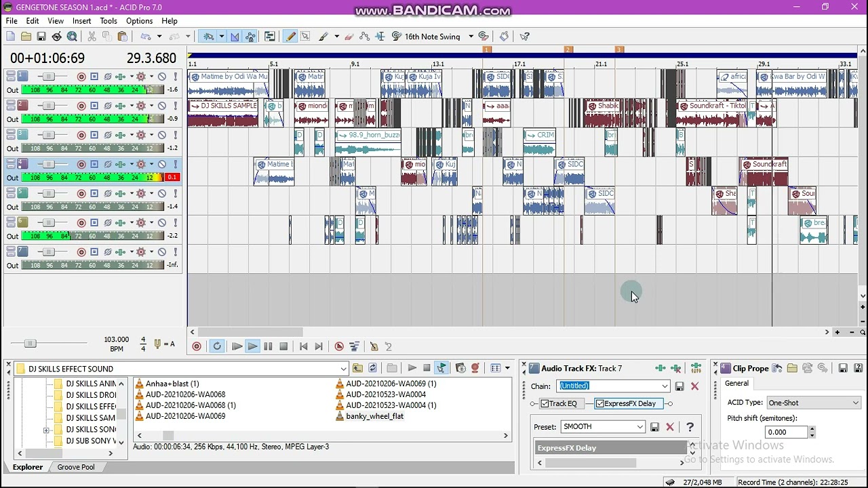The width and height of the screenshot is (868, 488).
Task: Click the Record button in transport bar
Action: (197, 346)
